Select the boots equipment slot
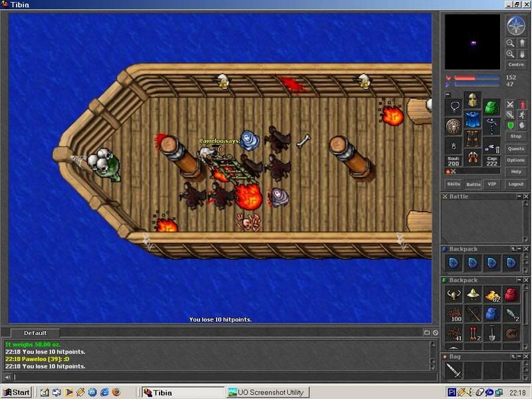 (472, 158)
